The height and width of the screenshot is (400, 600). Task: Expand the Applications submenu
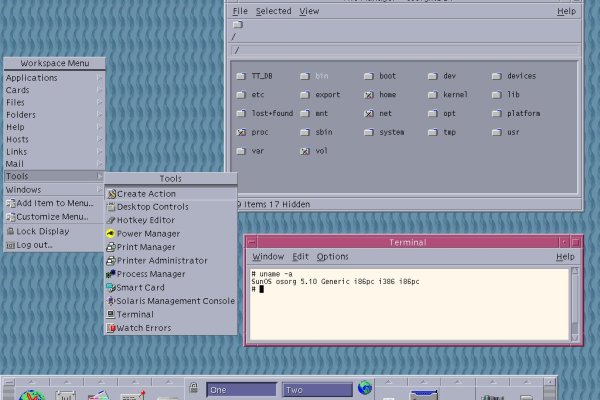(x=52, y=78)
